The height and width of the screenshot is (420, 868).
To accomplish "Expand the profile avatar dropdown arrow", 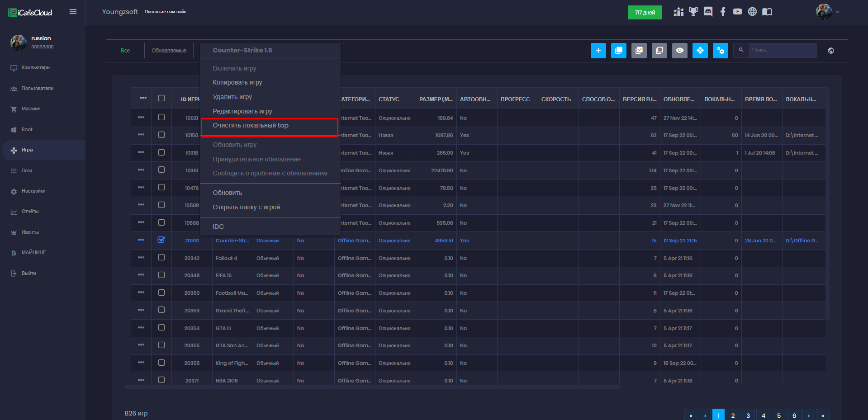I will [x=837, y=12].
